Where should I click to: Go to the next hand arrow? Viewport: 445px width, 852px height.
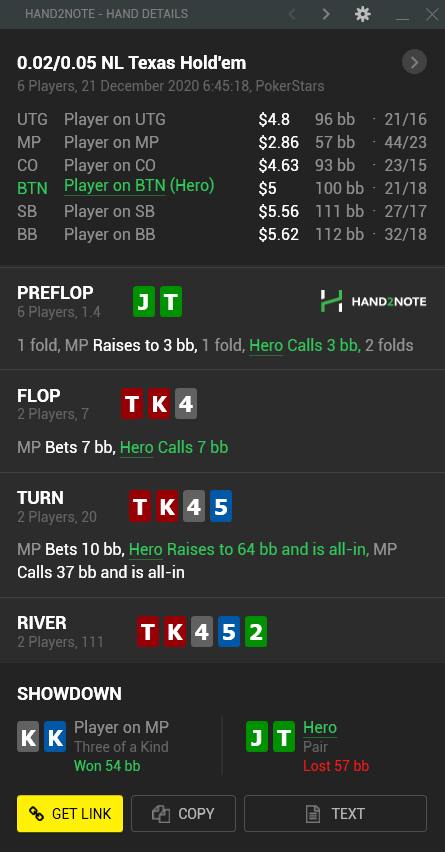pos(326,14)
